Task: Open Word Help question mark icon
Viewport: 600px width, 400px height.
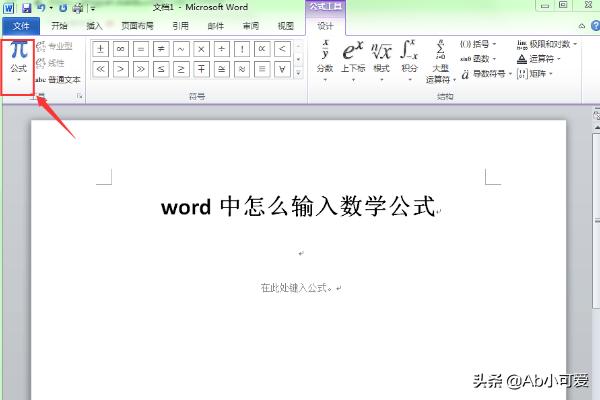Action: [595, 26]
